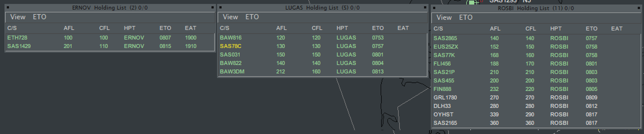Select the highlighted SAS78C callsign
Screen dimensions: 644x134
(x=230, y=46)
